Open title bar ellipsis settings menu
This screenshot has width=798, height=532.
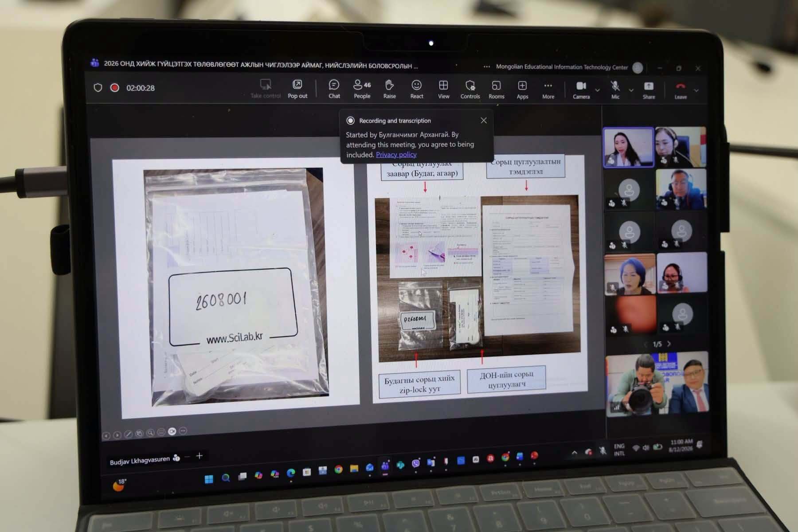(x=487, y=67)
